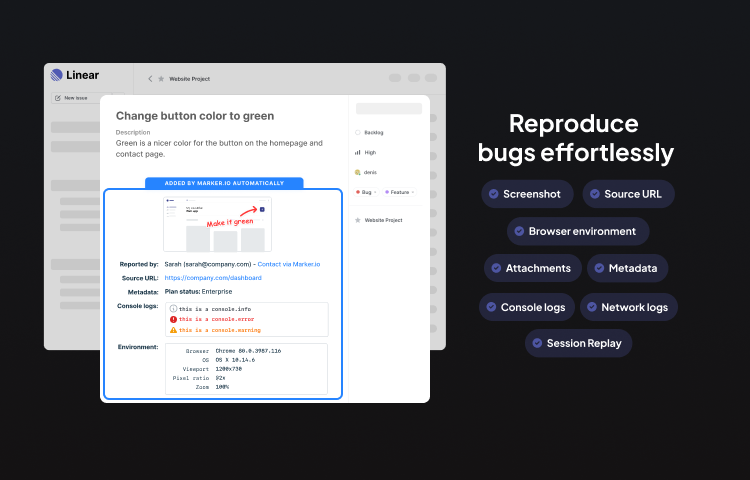The height and width of the screenshot is (480, 750).
Task: Click the Attachments feature pill
Action: pos(532,268)
